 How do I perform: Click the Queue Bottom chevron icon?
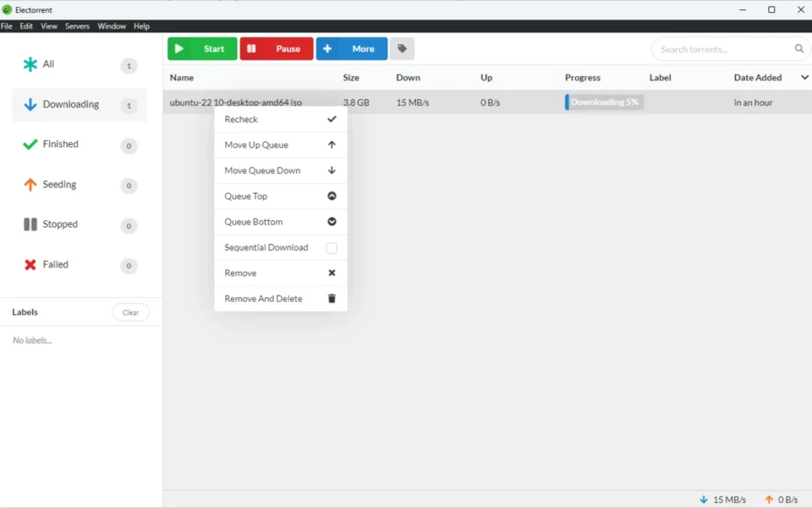[332, 222]
